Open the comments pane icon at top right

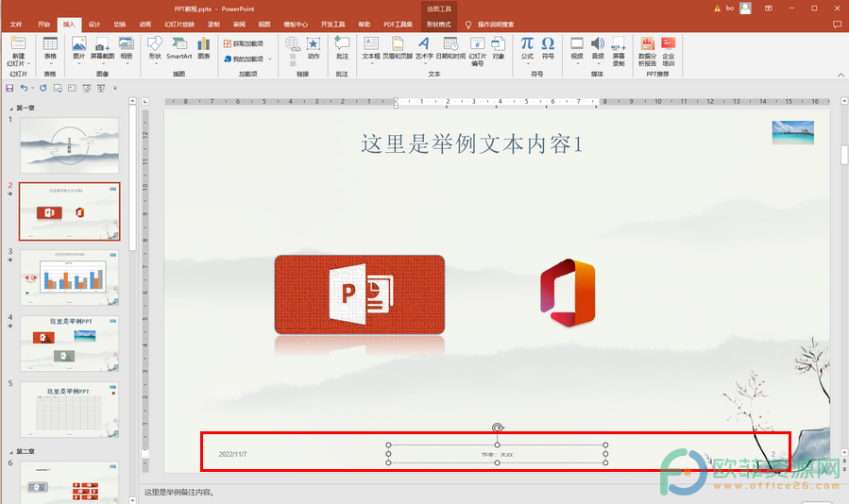click(837, 25)
